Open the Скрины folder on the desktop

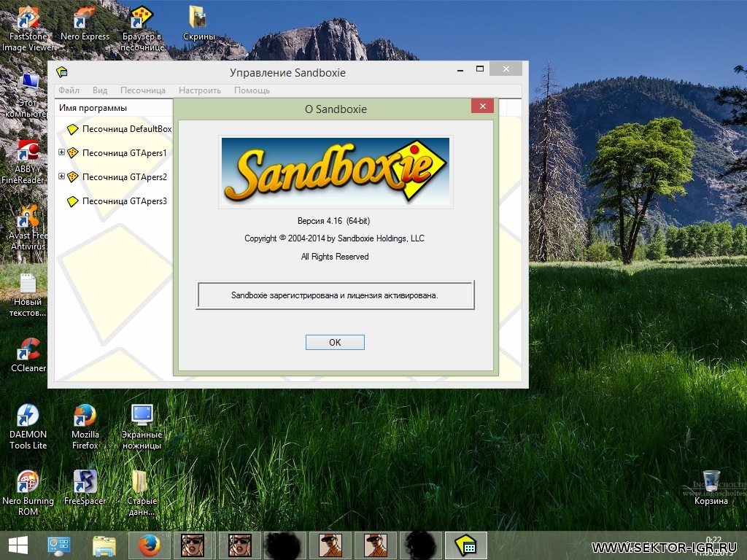pos(198,24)
